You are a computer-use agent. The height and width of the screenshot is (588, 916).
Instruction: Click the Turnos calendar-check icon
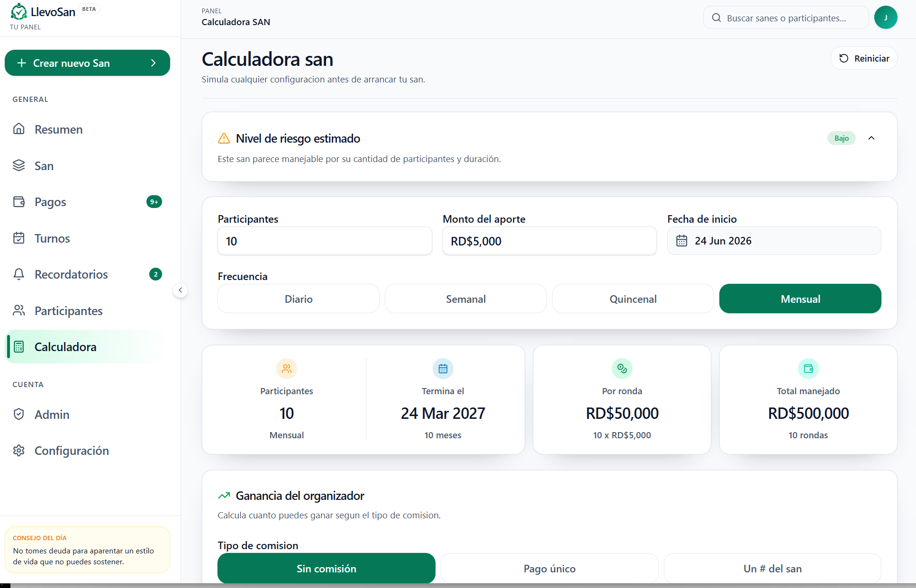pyautogui.click(x=19, y=238)
